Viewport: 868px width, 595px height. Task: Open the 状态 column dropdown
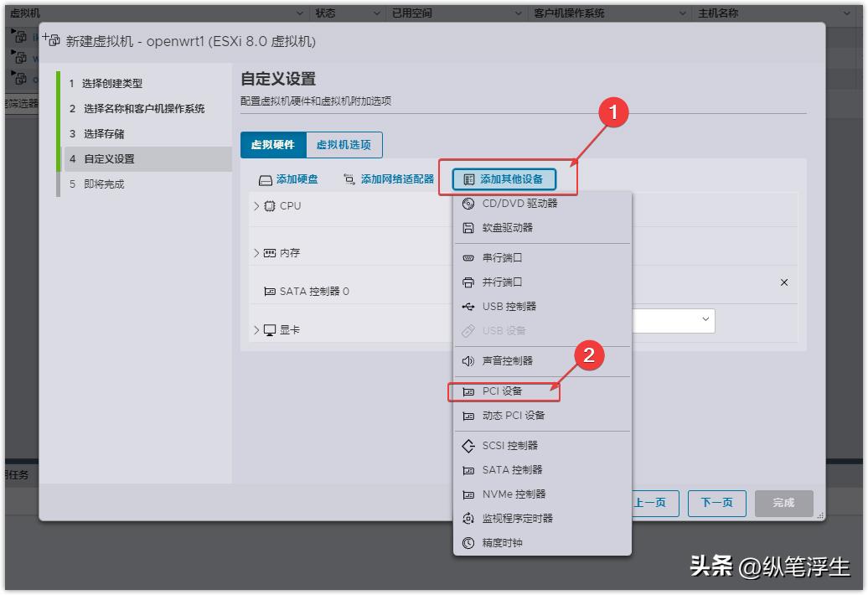click(x=375, y=13)
